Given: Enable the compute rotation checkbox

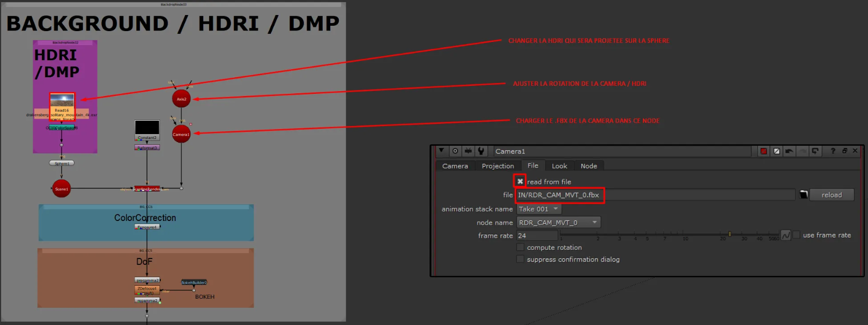Looking at the screenshot, I should pyautogui.click(x=520, y=247).
